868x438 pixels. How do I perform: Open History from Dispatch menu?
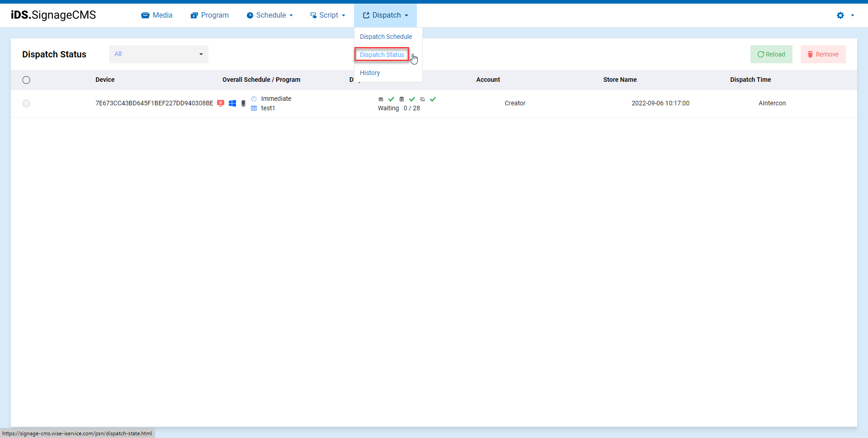(x=370, y=73)
